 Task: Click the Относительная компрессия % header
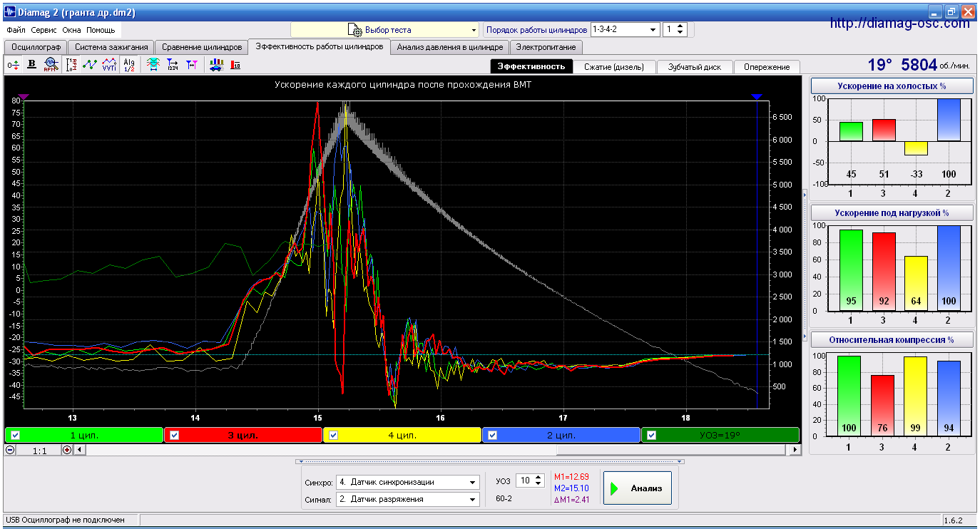[x=892, y=340]
